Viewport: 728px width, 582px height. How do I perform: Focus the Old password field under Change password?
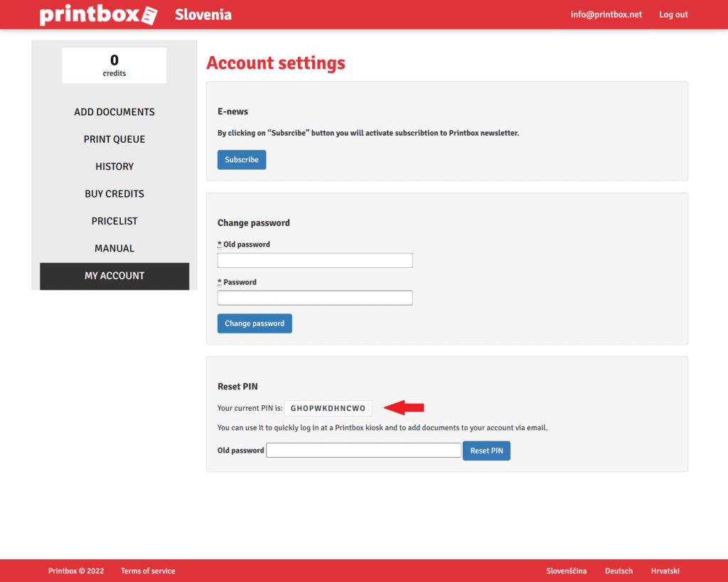tap(315, 261)
